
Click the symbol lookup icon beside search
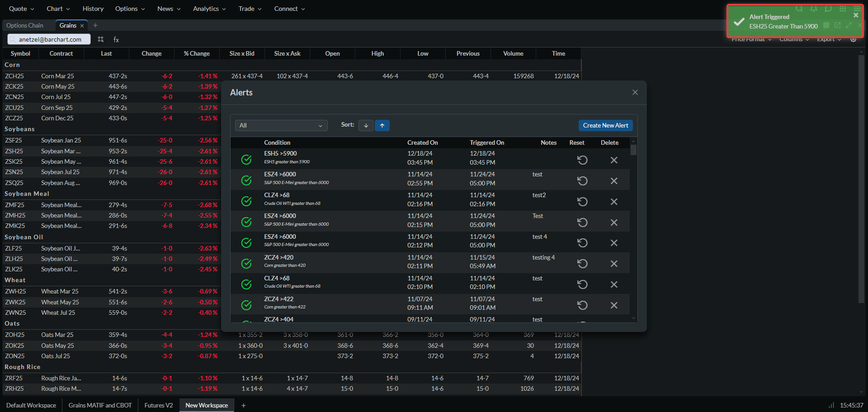click(x=101, y=40)
